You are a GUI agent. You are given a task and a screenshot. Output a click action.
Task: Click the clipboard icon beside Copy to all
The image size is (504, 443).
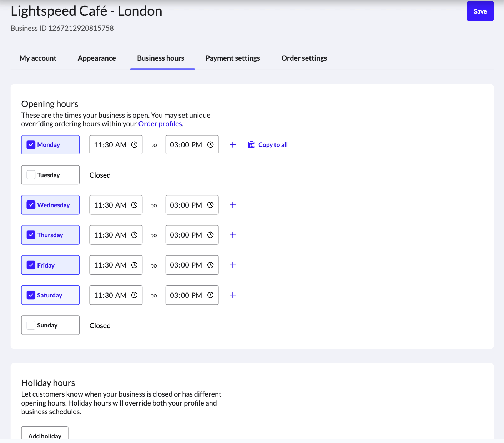pyautogui.click(x=251, y=145)
